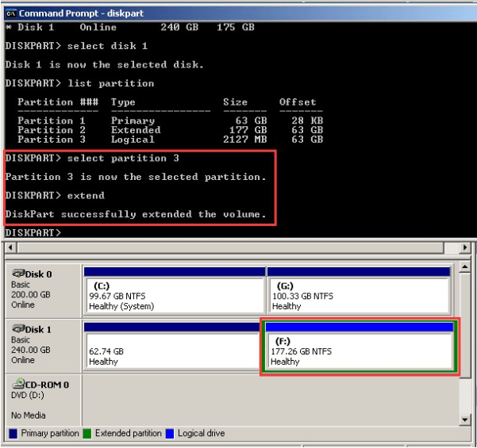The image size is (477, 448).
Task: Click the 'DVD (D:)' label
Action: point(28,395)
